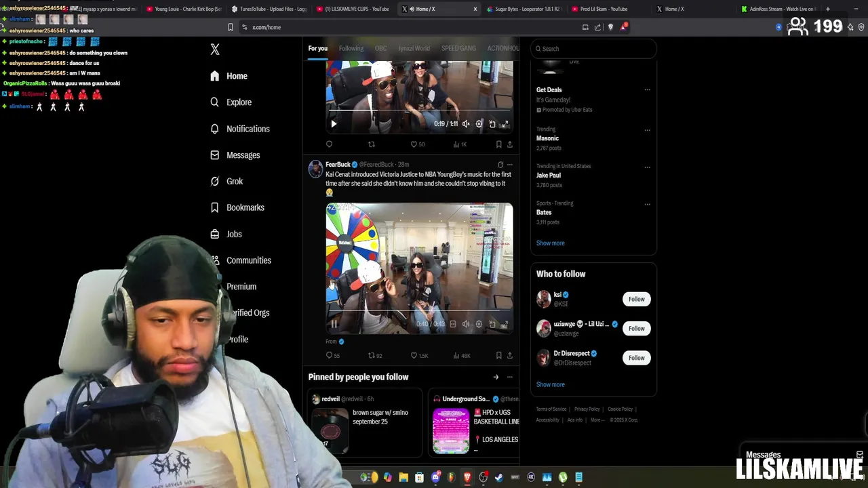Screen dimensions: 868x488
Task: Open the Explore page in the sidebar
Action: coord(231,102)
